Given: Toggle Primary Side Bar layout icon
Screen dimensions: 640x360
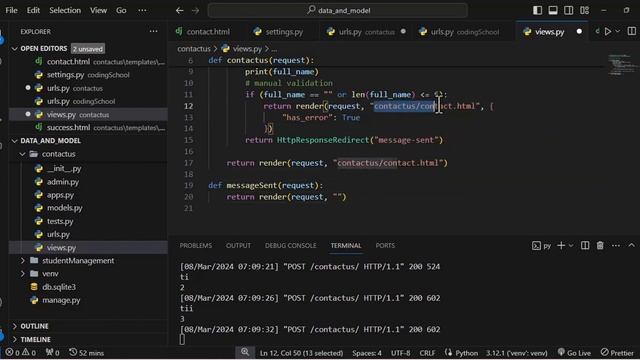Looking at the screenshot, I should [x=537, y=10].
